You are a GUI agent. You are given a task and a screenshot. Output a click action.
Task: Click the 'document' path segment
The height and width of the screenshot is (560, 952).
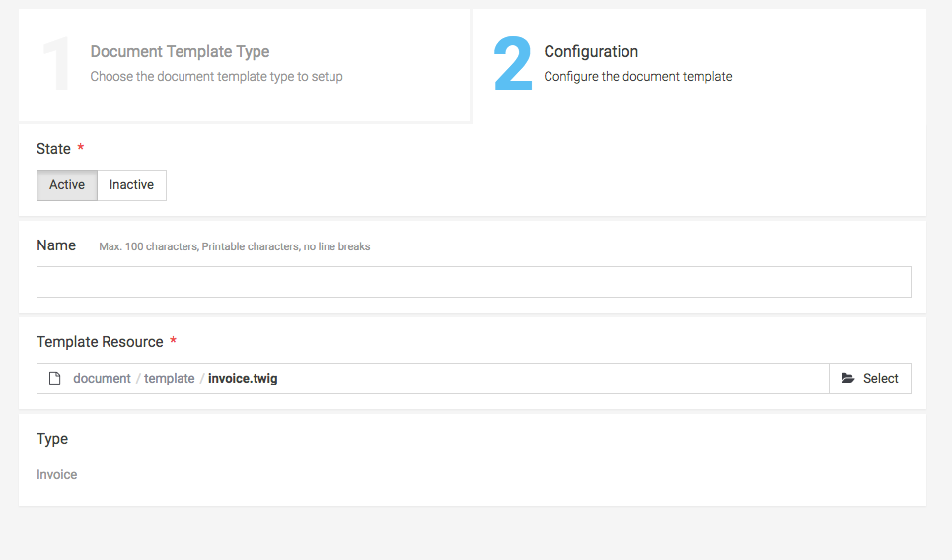tap(102, 379)
